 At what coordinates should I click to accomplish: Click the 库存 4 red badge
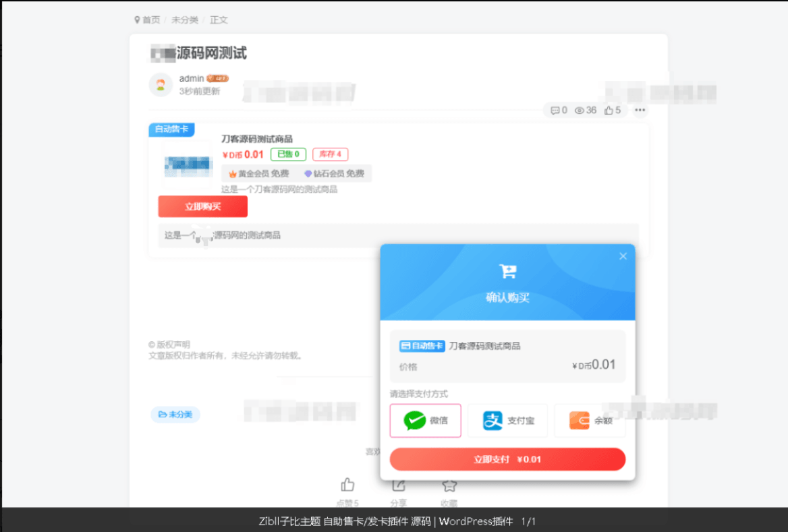coord(330,154)
